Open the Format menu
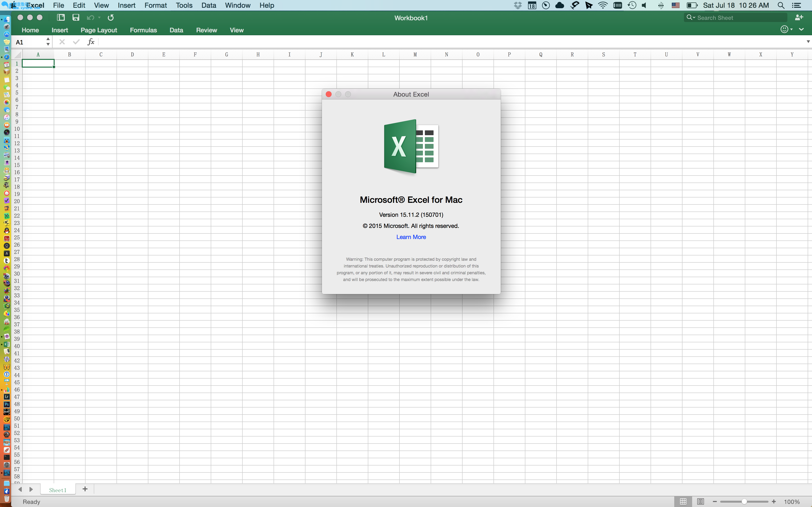The width and height of the screenshot is (812, 507). 154,5
